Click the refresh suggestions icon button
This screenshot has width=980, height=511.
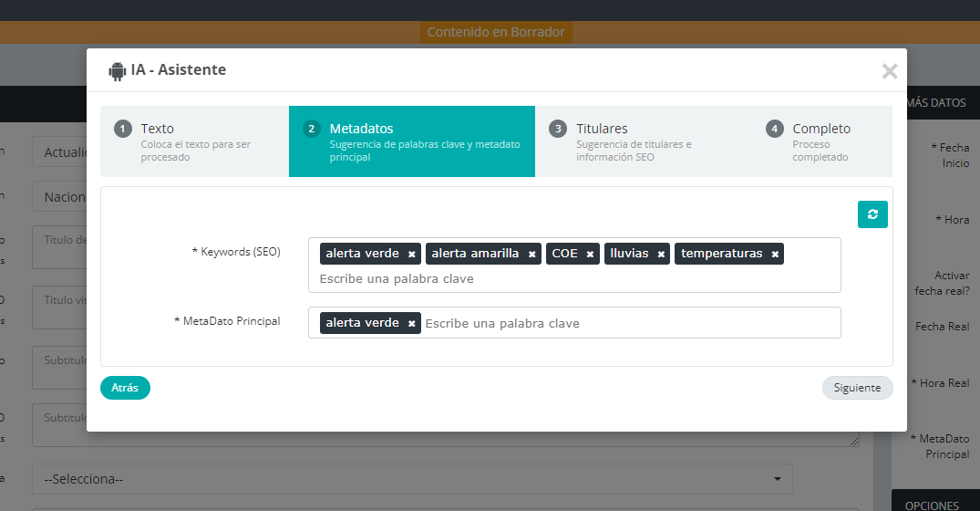point(872,214)
